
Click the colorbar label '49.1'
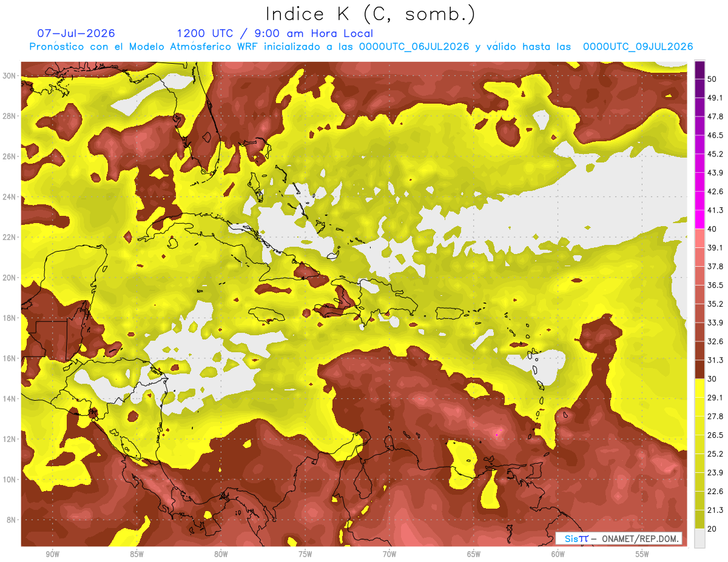715,98
